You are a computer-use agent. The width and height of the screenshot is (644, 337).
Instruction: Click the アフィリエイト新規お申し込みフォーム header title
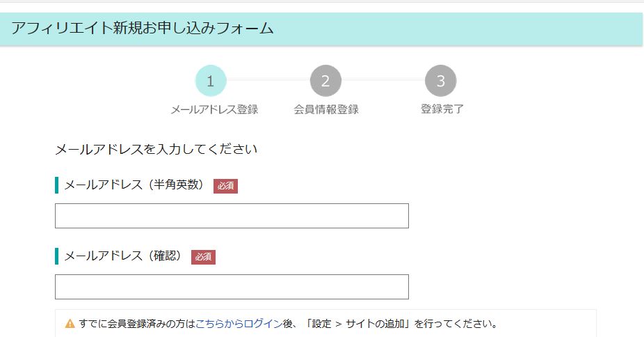[142, 29]
